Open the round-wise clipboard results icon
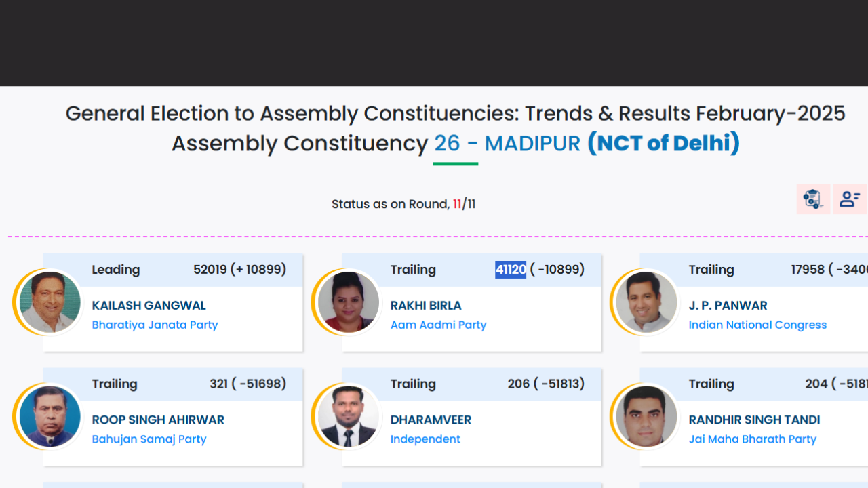 (813, 199)
